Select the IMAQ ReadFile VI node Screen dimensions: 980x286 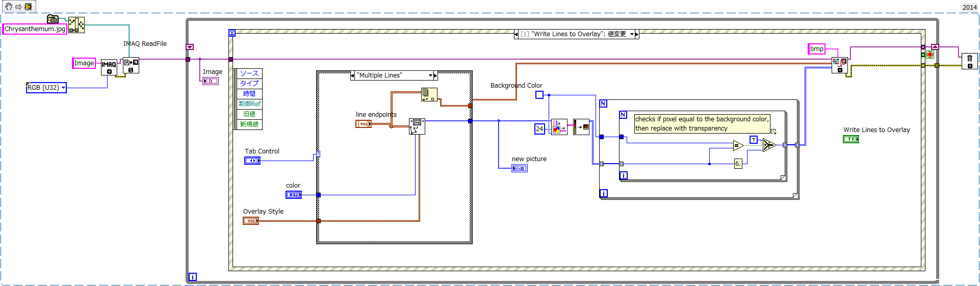[x=131, y=66]
